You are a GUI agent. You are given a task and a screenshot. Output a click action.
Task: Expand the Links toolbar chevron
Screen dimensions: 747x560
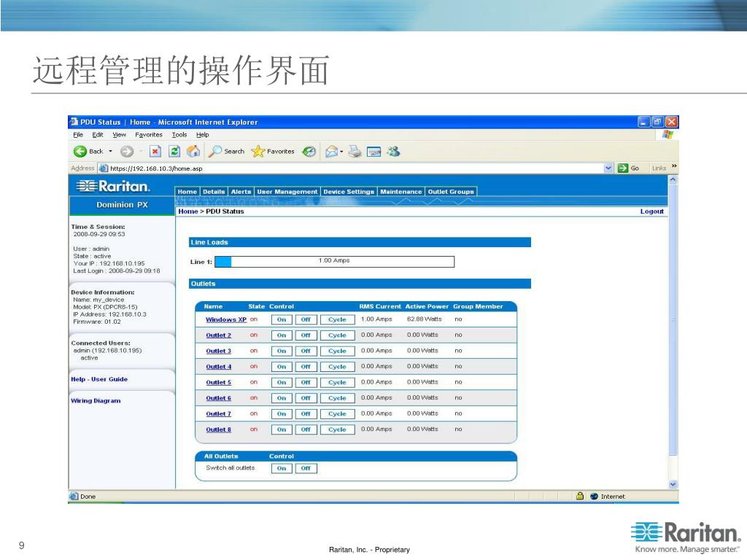point(674,166)
